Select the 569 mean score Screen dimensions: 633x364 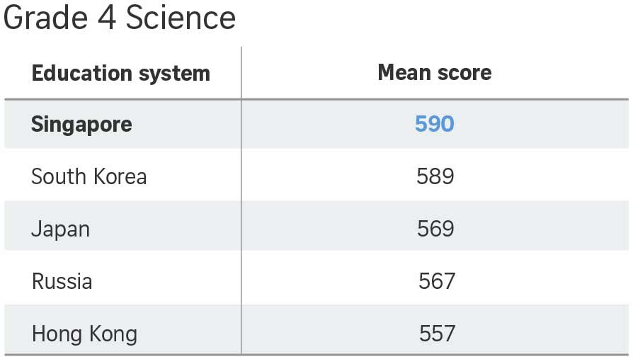pyautogui.click(x=435, y=229)
